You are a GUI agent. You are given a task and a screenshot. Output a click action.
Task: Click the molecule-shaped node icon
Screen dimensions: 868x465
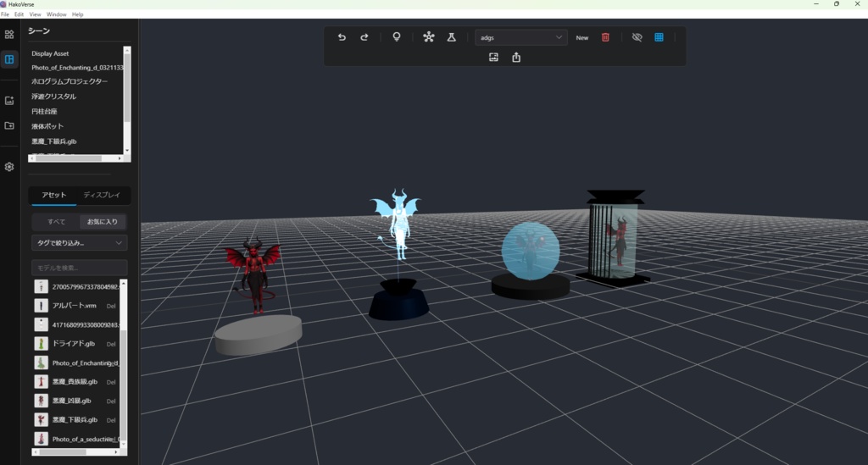pos(428,37)
